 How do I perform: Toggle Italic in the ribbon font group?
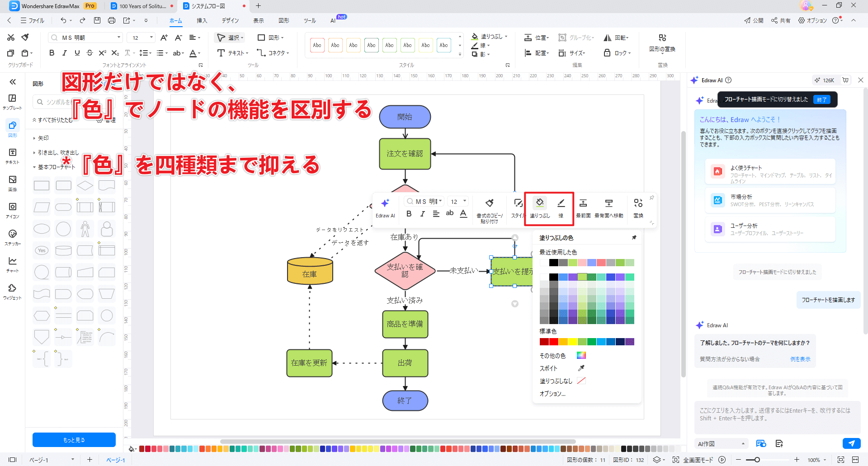[64, 53]
